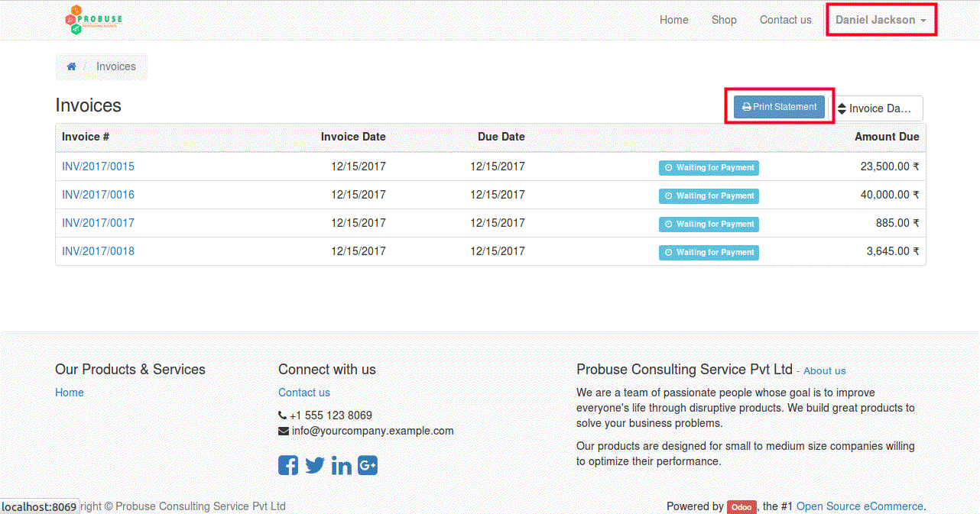Click the red Odoo badge in the footer
Image resolution: width=980 pixels, height=514 pixels.
(x=741, y=507)
